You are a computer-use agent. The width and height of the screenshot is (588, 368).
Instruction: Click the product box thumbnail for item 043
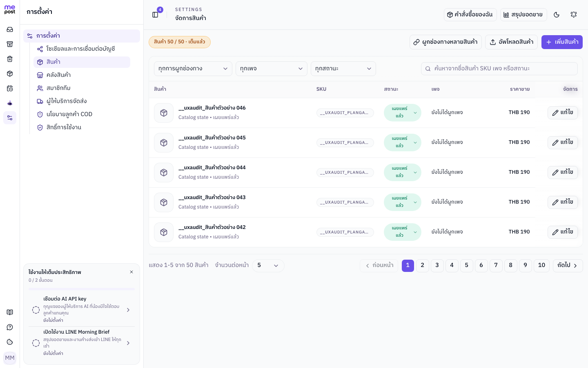tap(164, 202)
